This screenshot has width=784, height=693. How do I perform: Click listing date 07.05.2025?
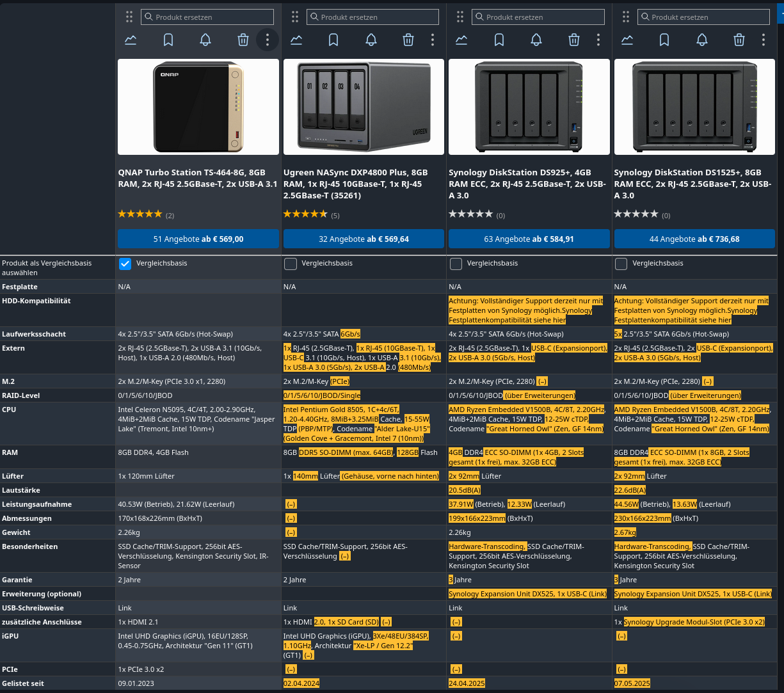[632, 683]
